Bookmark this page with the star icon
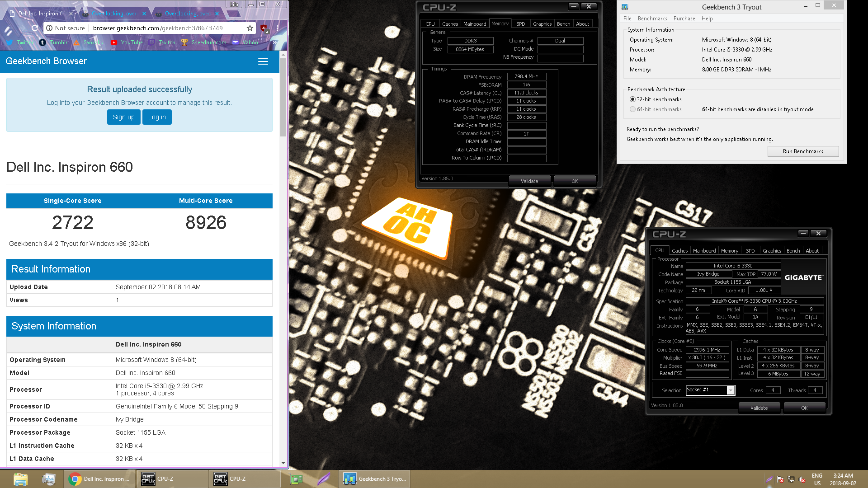This screenshot has height=488, width=868. pyautogui.click(x=250, y=28)
